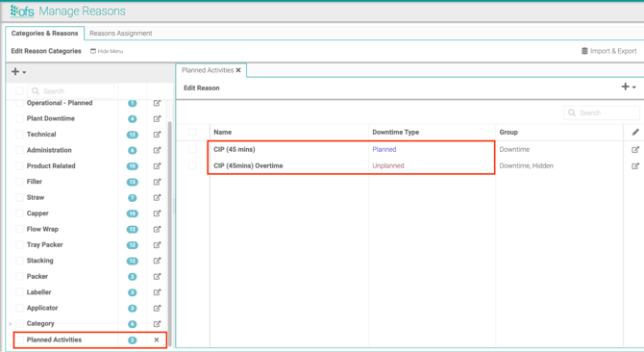
Task: Click the Unplanned downtime type cell
Action: tap(388, 166)
